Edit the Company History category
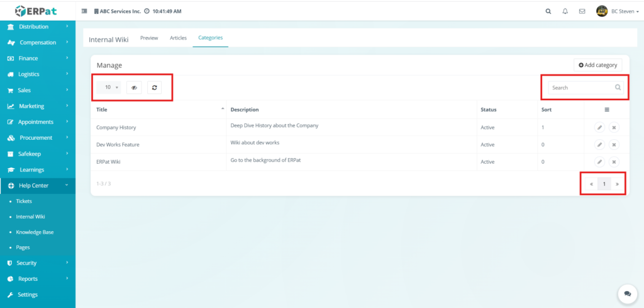The height and width of the screenshot is (308, 644). tap(599, 127)
